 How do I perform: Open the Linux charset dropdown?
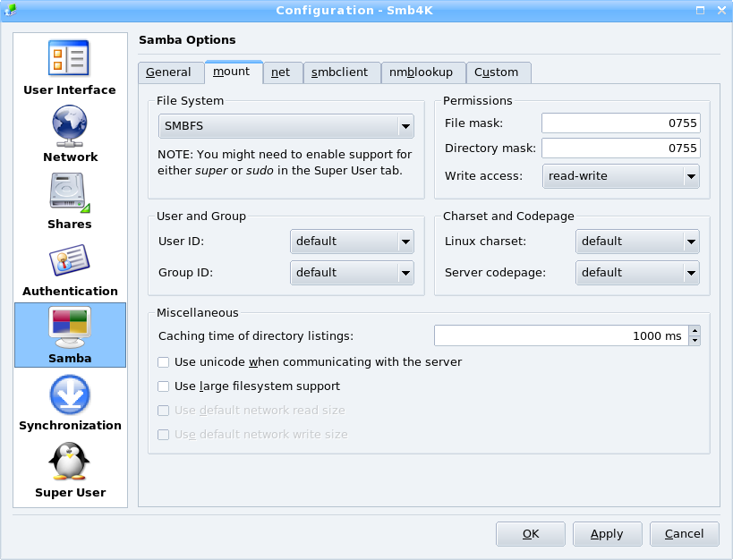637,242
